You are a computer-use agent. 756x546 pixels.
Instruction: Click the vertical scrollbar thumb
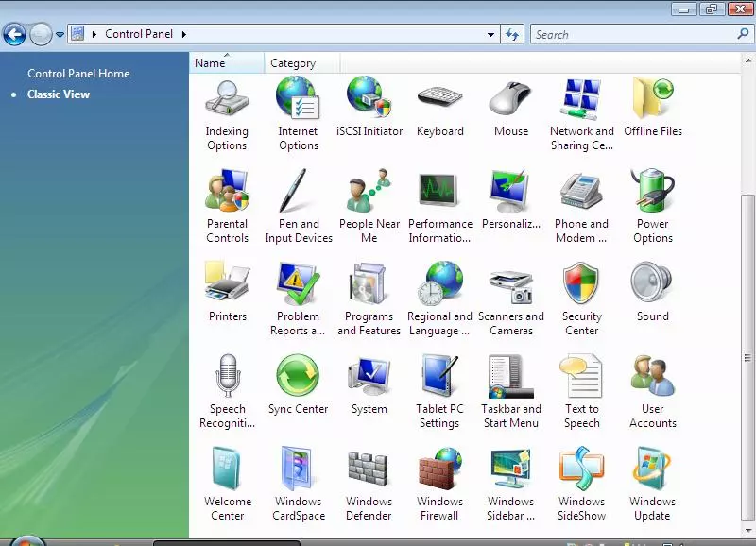click(x=747, y=357)
